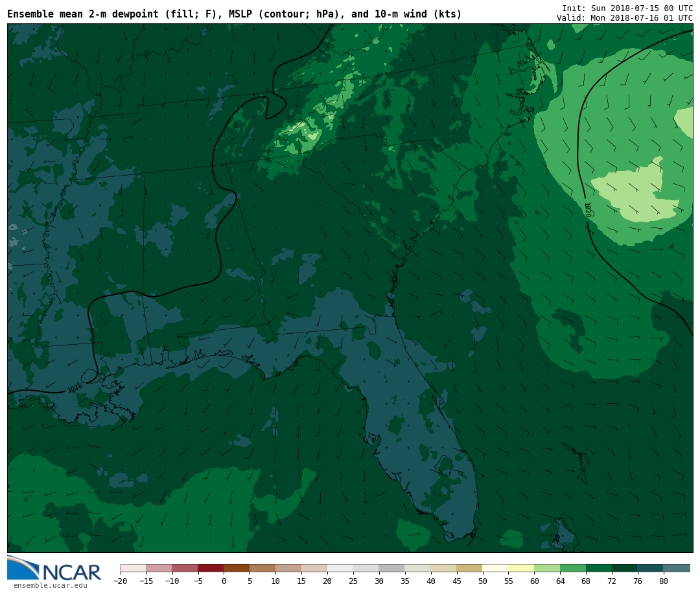The image size is (700, 593).
Task: Click the 1020 contour label on the map
Action: point(587,210)
